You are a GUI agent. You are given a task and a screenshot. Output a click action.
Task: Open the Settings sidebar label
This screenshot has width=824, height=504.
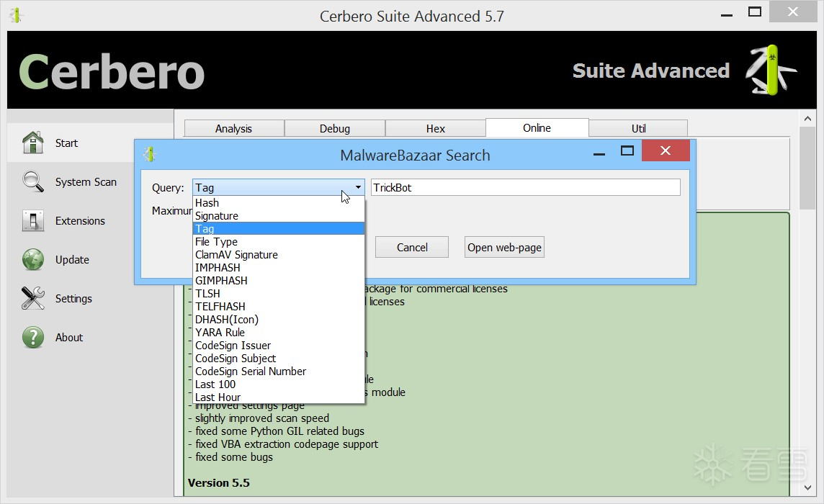tap(73, 299)
